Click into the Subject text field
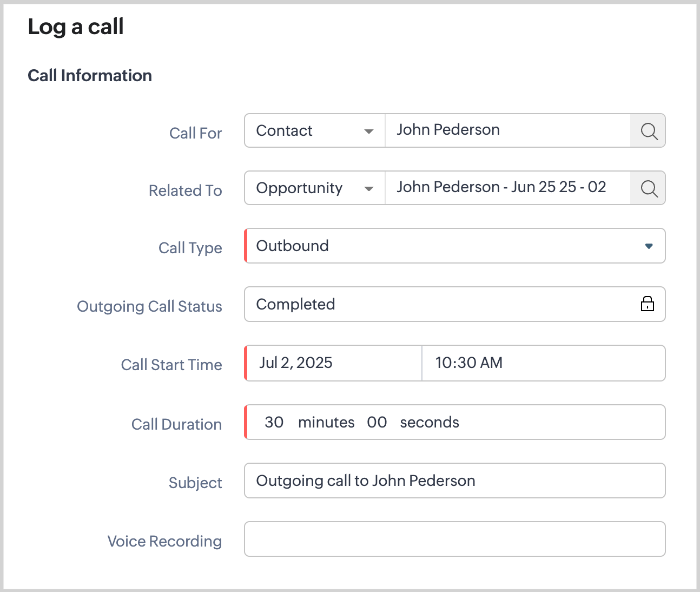Image resolution: width=700 pixels, height=592 pixels. point(454,481)
